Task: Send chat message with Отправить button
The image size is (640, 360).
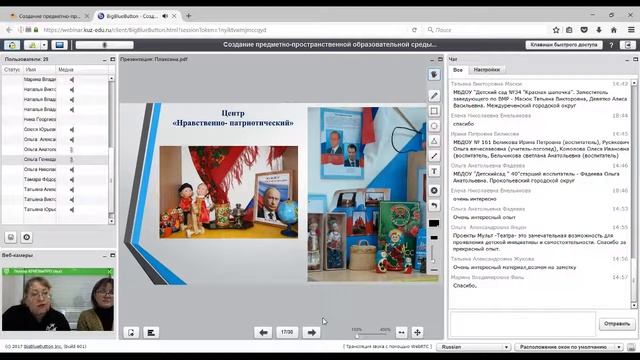Action: [x=617, y=324]
